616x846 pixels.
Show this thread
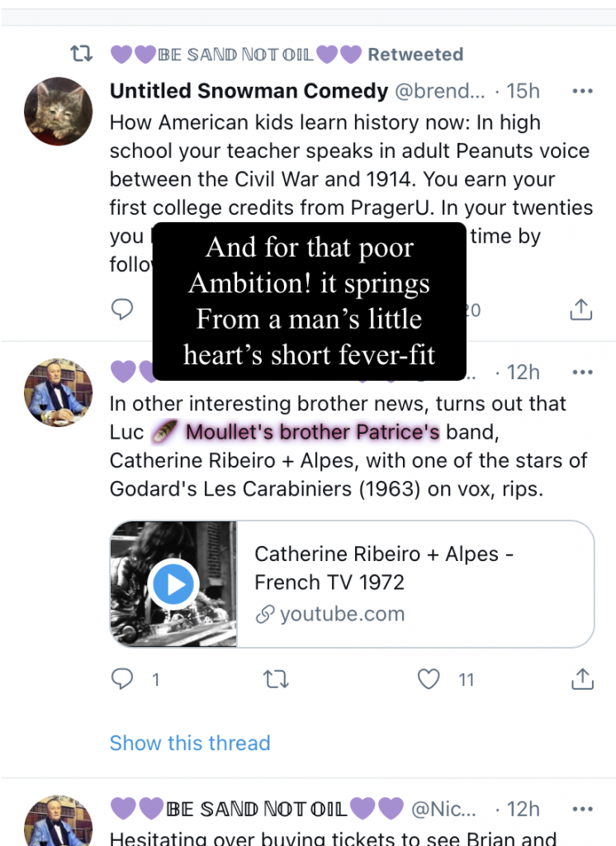[190, 743]
